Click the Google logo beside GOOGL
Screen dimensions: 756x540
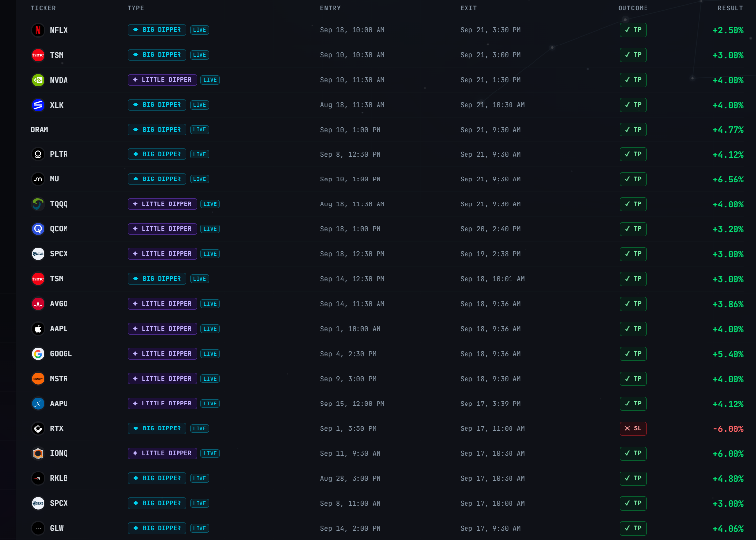pos(38,354)
